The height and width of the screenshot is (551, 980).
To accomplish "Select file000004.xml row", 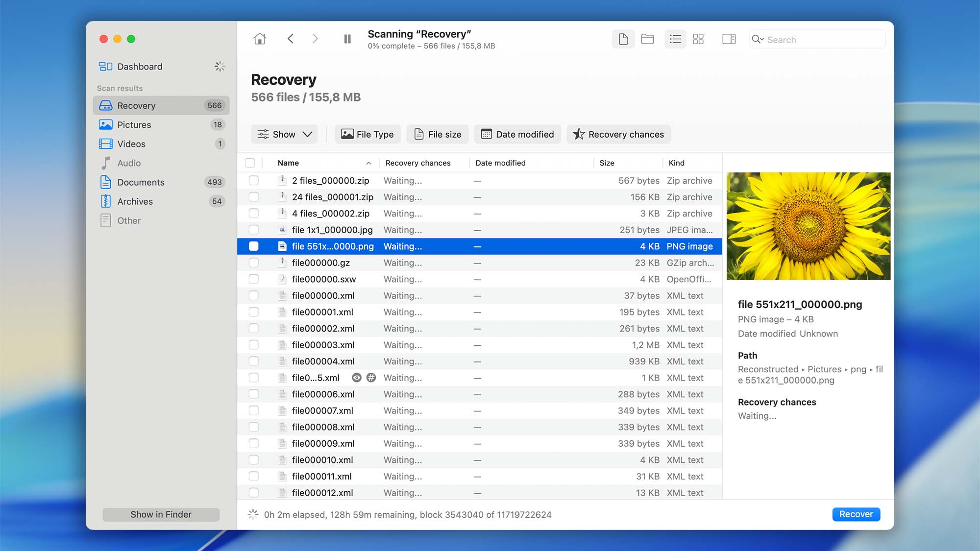I will click(480, 361).
